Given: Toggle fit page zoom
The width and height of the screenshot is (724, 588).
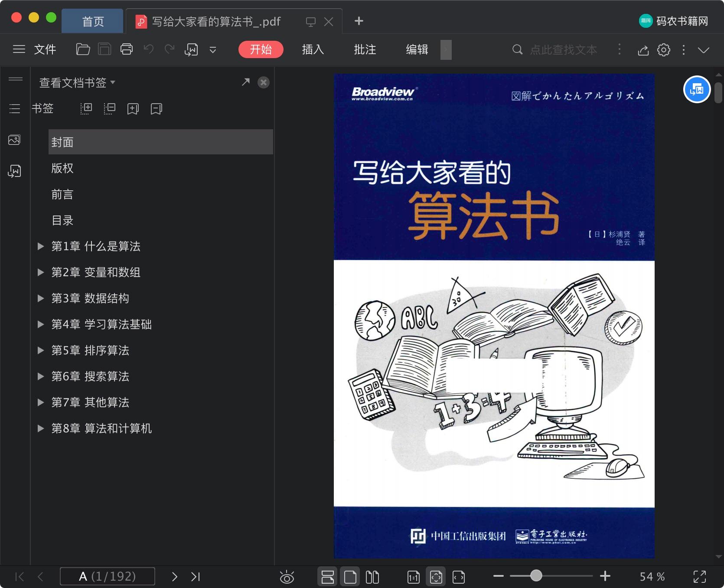Looking at the screenshot, I should pyautogui.click(x=436, y=577).
